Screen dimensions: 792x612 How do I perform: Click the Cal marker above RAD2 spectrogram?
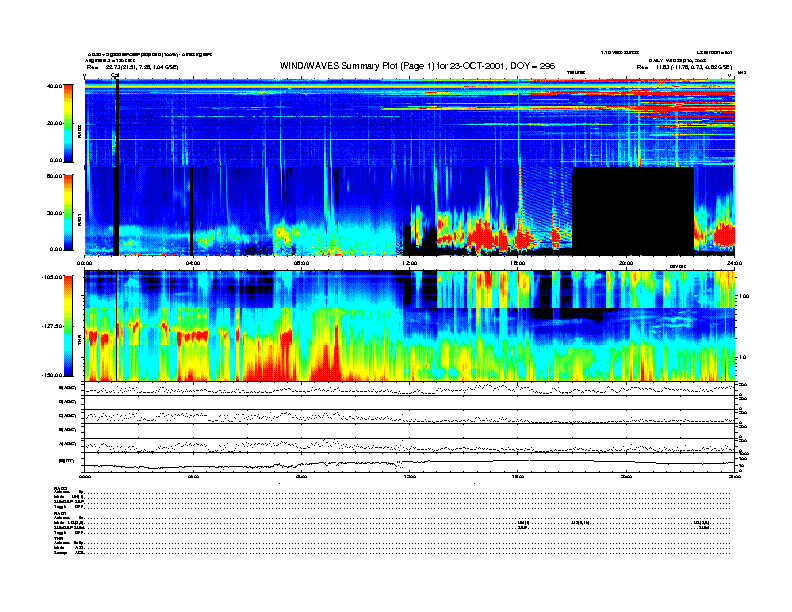tap(115, 76)
